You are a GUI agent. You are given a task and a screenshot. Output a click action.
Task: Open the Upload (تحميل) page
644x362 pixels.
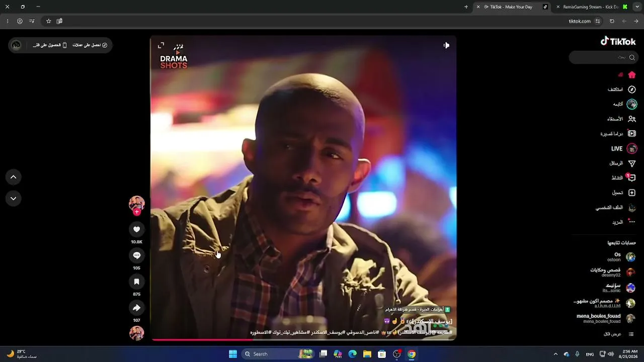click(624, 193)
